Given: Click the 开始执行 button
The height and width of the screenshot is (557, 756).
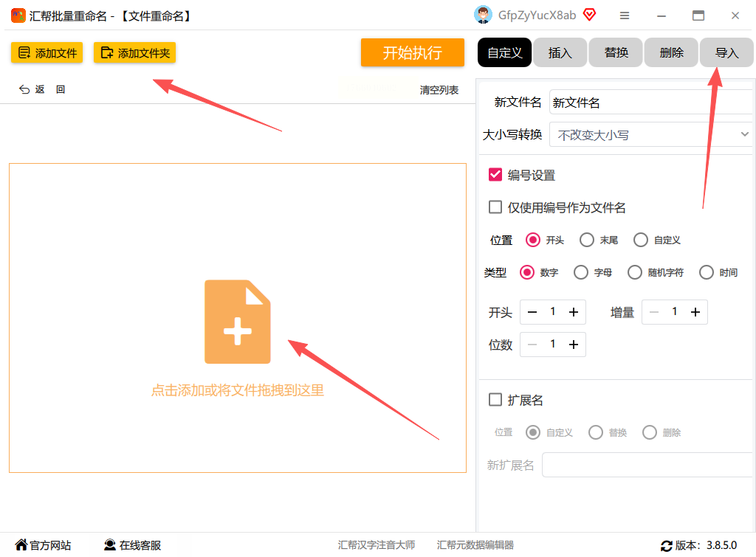Looking at the screenshot, I should (412, 52).
